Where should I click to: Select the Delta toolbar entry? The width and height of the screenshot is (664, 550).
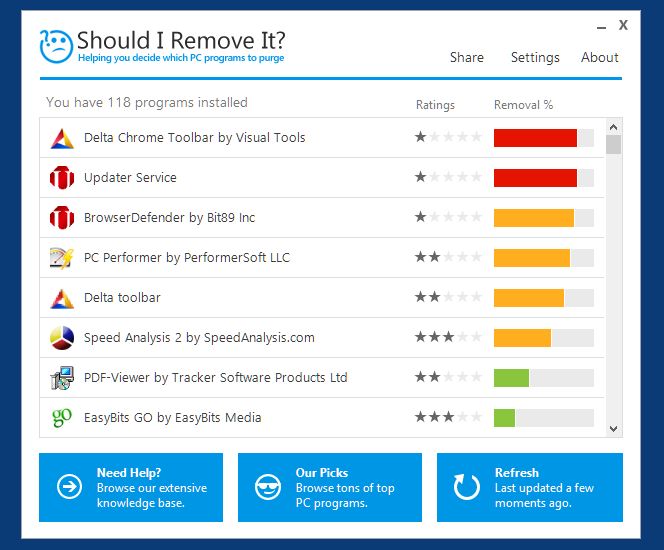pos(322,298)
